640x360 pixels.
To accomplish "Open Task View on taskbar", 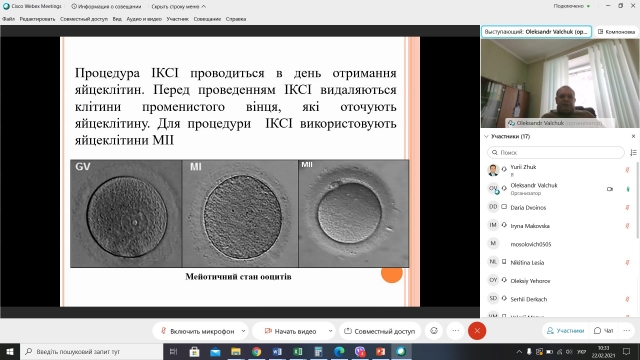I will tap(173, 351).
